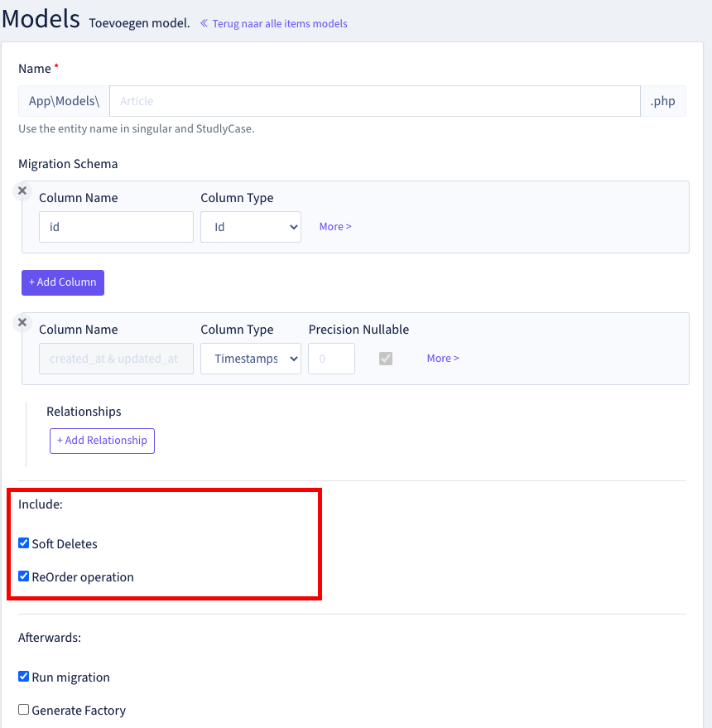Image resolution: width=712 pixels, height=728 pixels.
Task: Open the Timestamps column type dropdown
Action: click(x=251, y=359)
